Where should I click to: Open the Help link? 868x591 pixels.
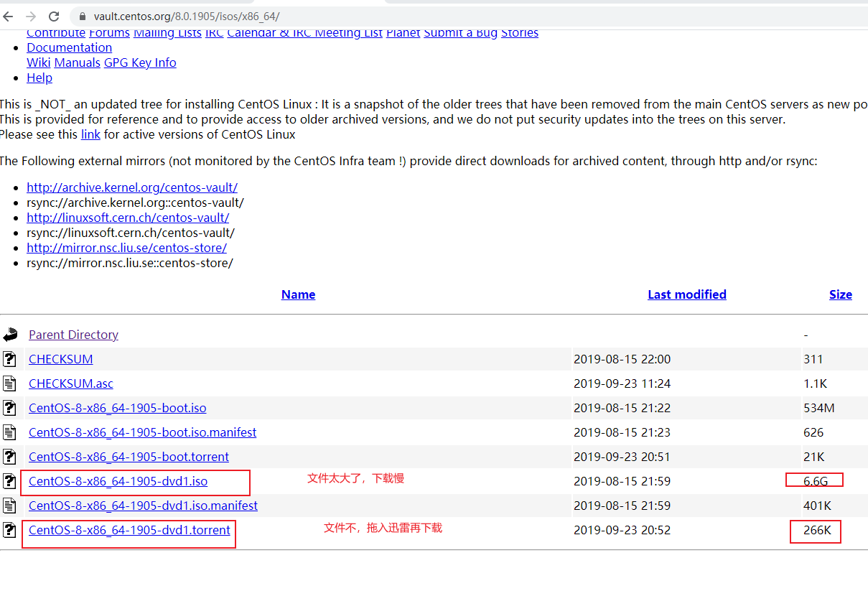coord(39,78)
